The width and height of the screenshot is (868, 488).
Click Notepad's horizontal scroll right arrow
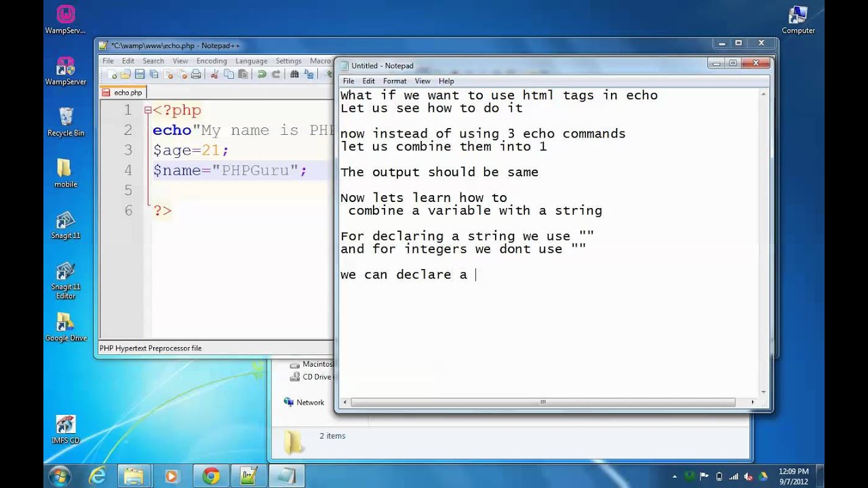[x=752, y=402]
